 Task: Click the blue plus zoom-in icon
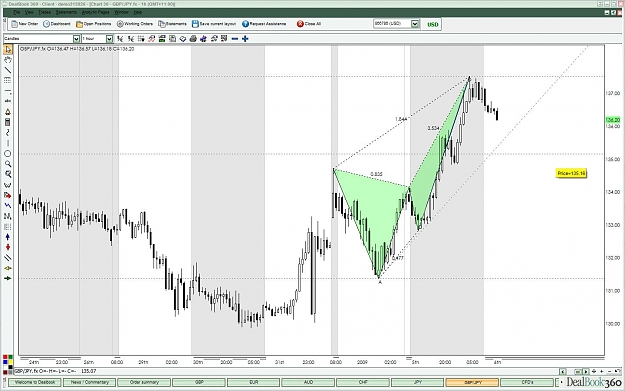pos(245,39)
